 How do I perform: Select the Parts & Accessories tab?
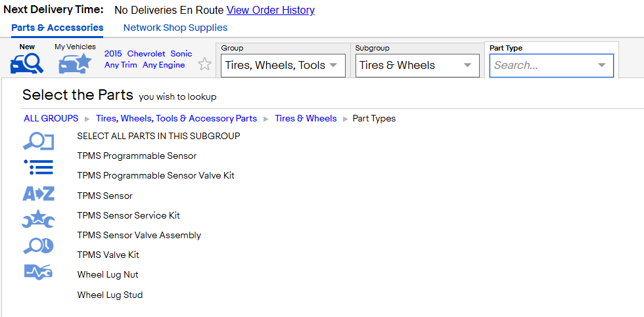click(57, 28)
